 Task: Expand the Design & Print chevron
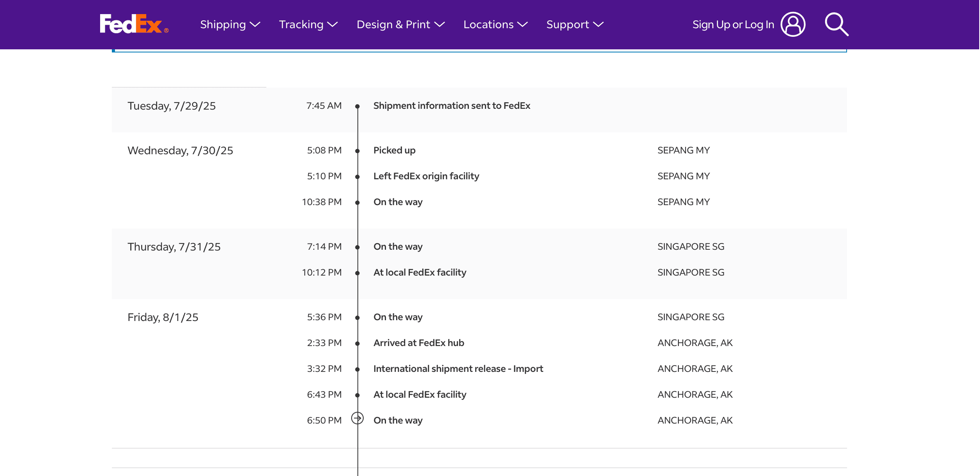tap(440, 25)
